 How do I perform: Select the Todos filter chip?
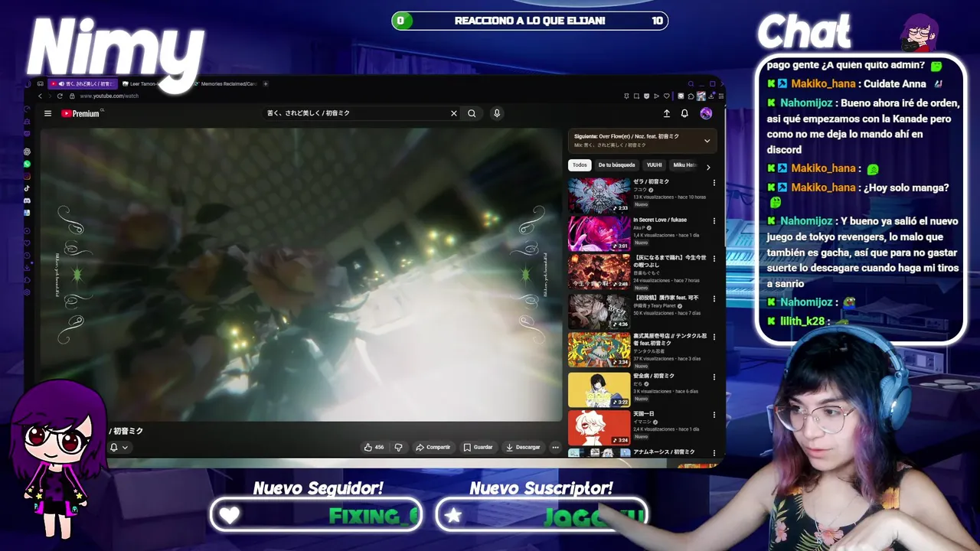pyautogui.click(x=580, y=165)
